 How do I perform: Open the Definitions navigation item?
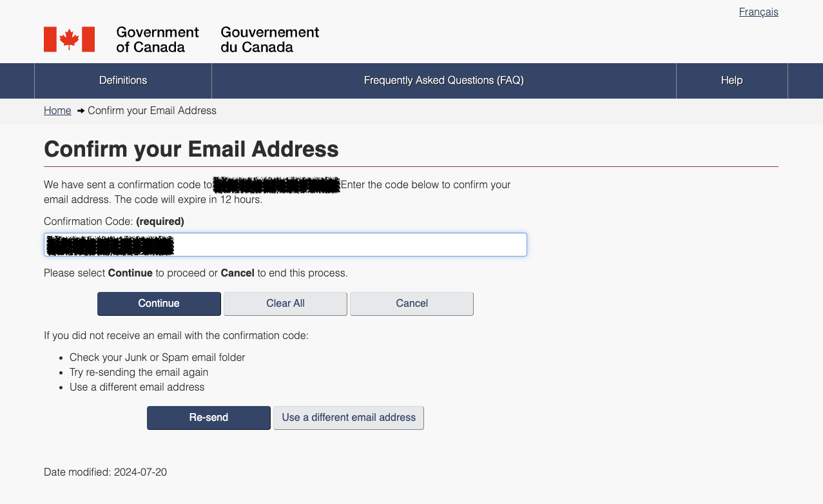click(x=122, y=81)
